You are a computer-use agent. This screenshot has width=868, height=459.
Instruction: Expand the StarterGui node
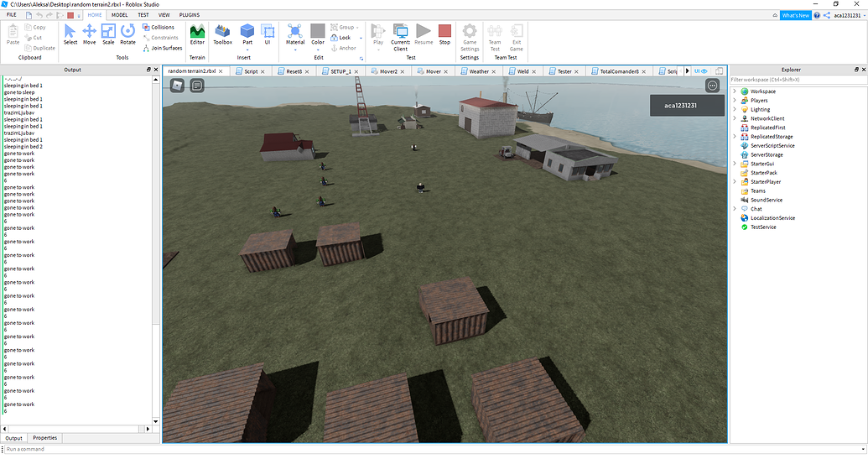(735, 164)
